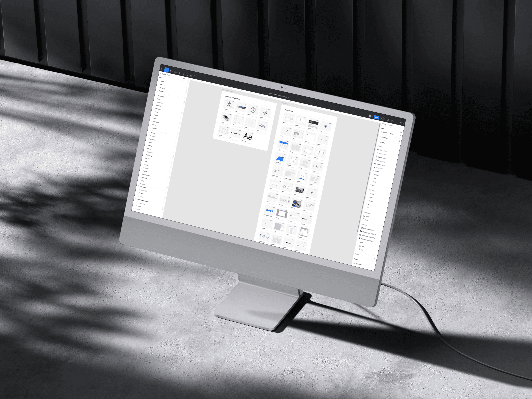Click the search icon in Layers panel
This screenshot has width=532, height=399.
(161, 73)
